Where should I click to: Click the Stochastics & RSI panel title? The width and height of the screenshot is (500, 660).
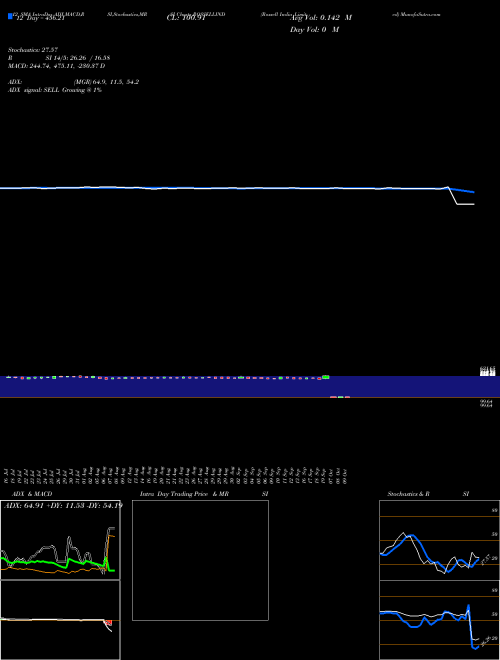coord(428,494)
